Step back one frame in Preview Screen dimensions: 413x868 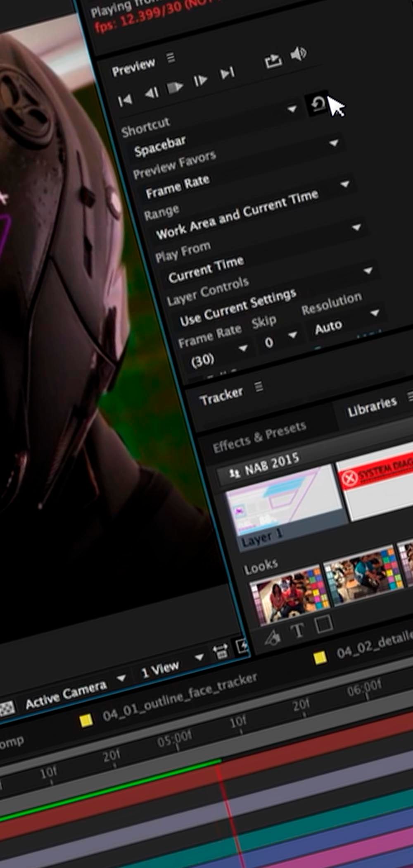152,92
